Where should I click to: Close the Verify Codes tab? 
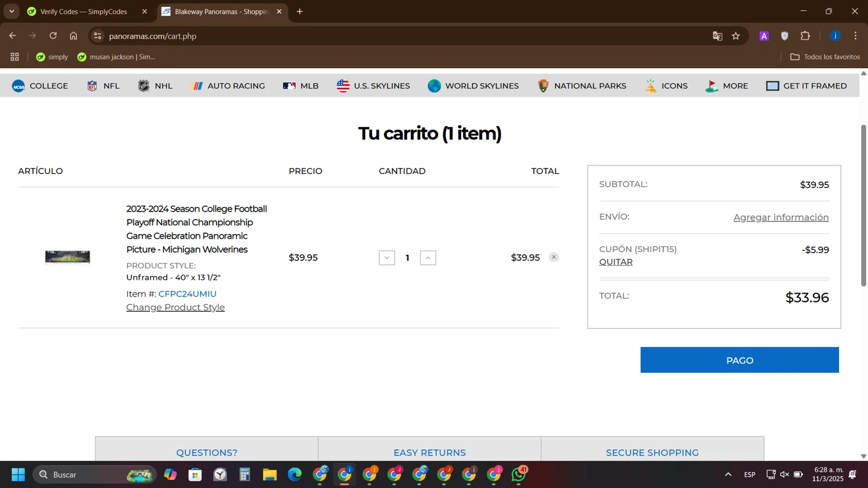click(145, 12)
